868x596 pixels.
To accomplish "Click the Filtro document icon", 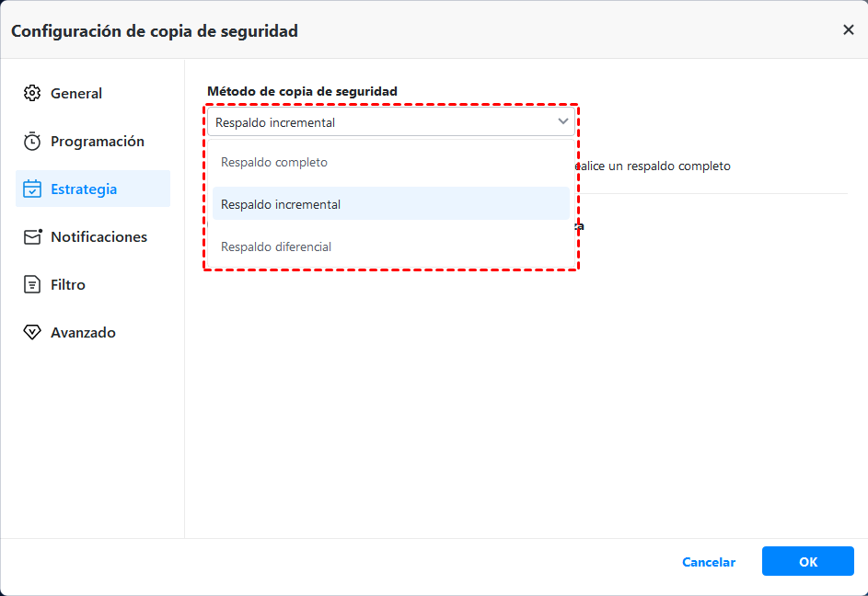I will (32, 285).
